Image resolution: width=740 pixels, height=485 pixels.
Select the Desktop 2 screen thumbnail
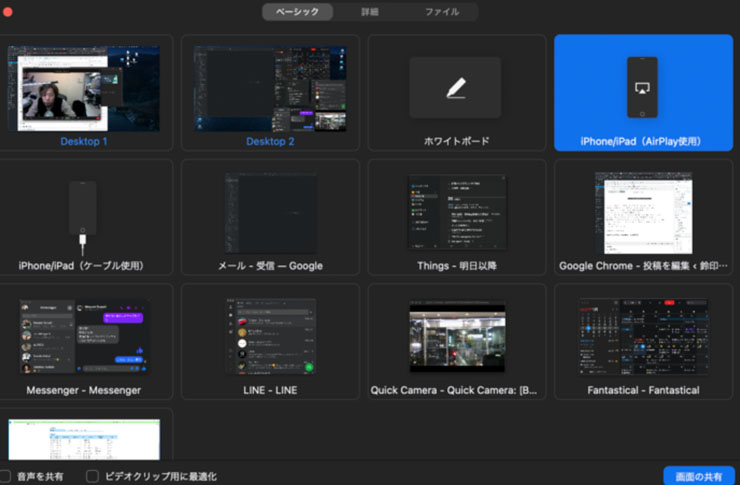[270, 88]
